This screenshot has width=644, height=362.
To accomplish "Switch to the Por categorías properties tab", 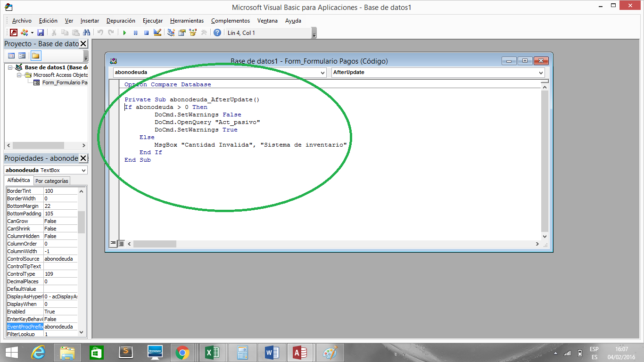I will click(x=52, y=181).
